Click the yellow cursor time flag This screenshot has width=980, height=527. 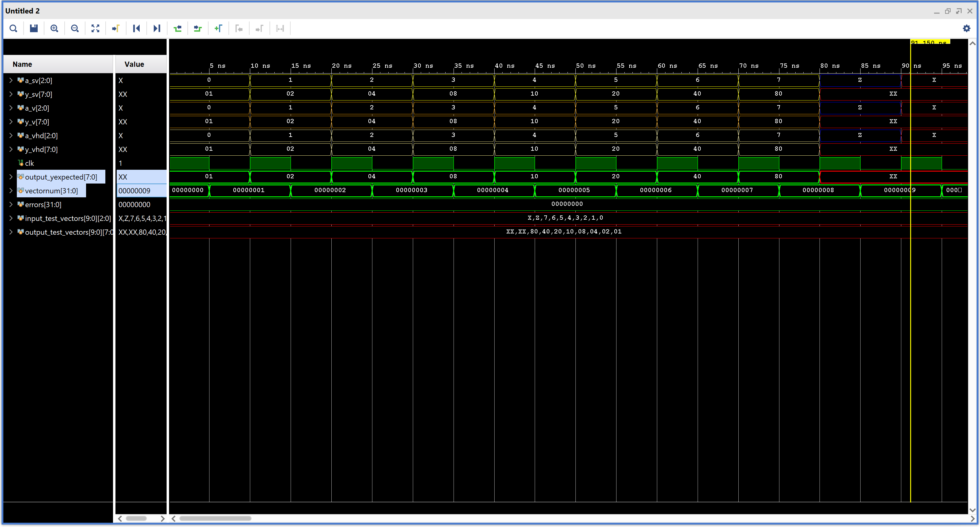pos(929,42)
